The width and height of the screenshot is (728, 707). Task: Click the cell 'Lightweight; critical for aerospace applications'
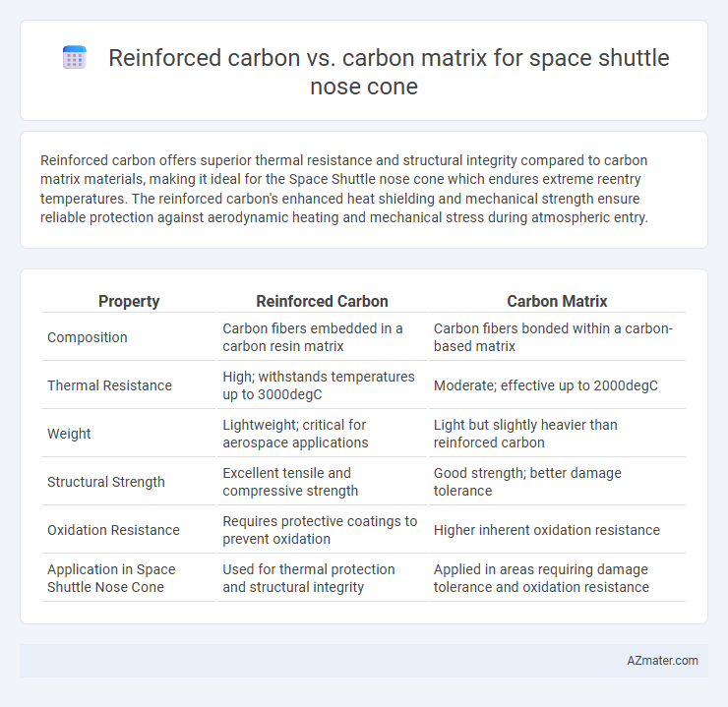322,434
